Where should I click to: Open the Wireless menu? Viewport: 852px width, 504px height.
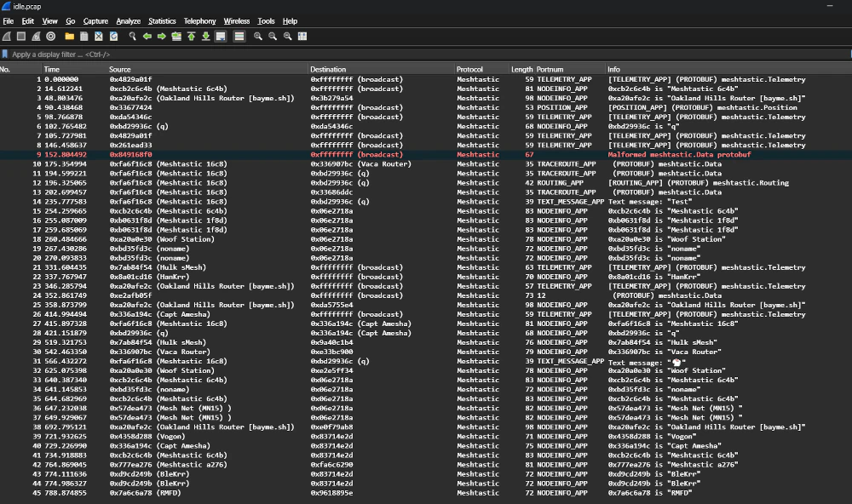click(x=236, y=21)
